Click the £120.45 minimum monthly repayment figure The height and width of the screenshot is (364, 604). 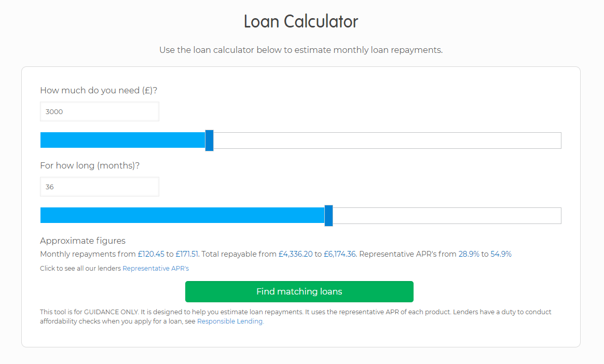tap(151, 254)
